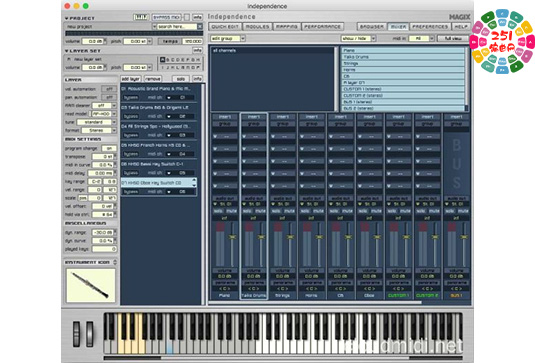Select the Oboe Key Switch layer
535x363 pixels.
point(158,183)
